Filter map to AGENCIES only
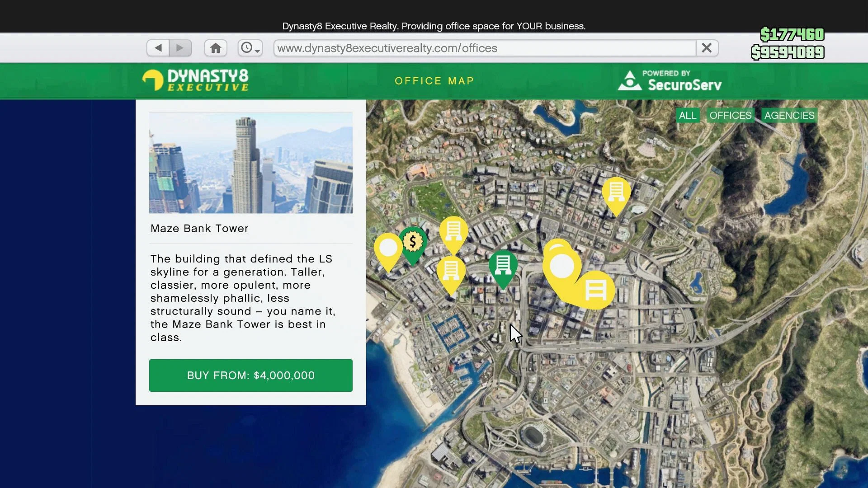This screenshot has width=868, height=488. coord(789,115)
